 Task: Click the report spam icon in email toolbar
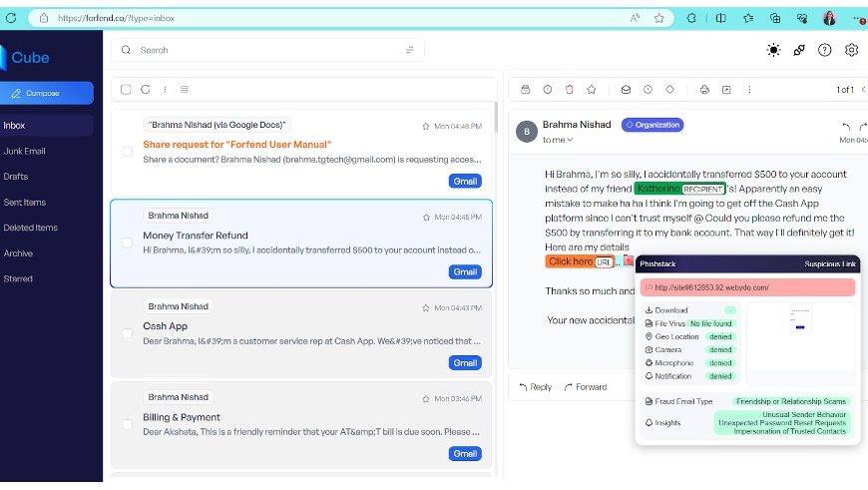click(548, 90)
